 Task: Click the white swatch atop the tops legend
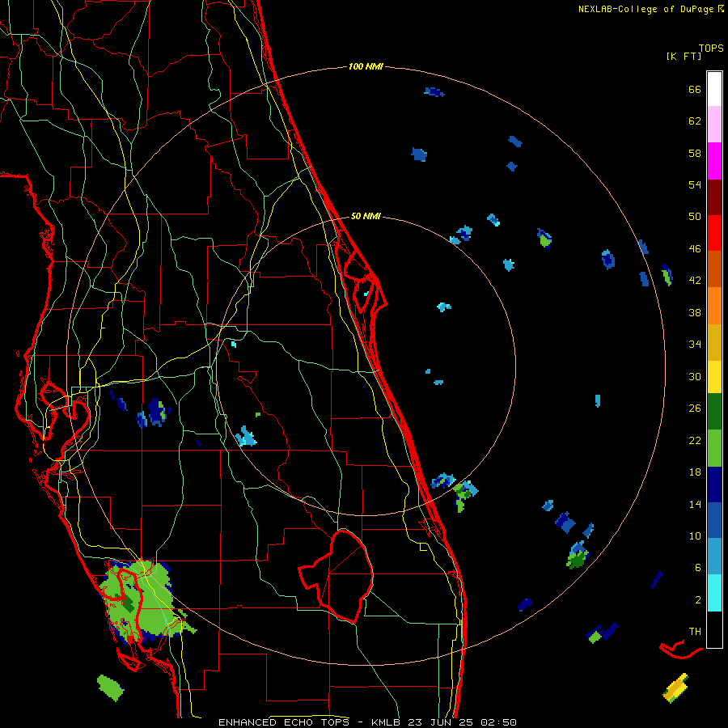(x=714, y=89)
